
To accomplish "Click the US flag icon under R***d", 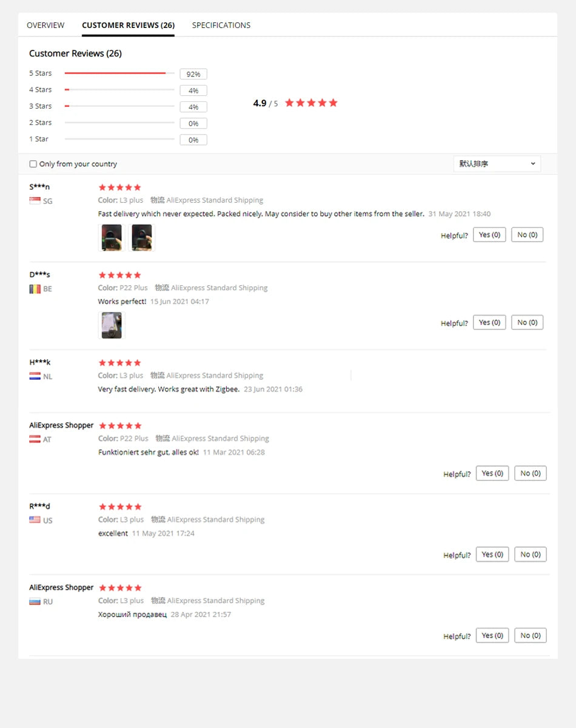I will coord(35,520).
